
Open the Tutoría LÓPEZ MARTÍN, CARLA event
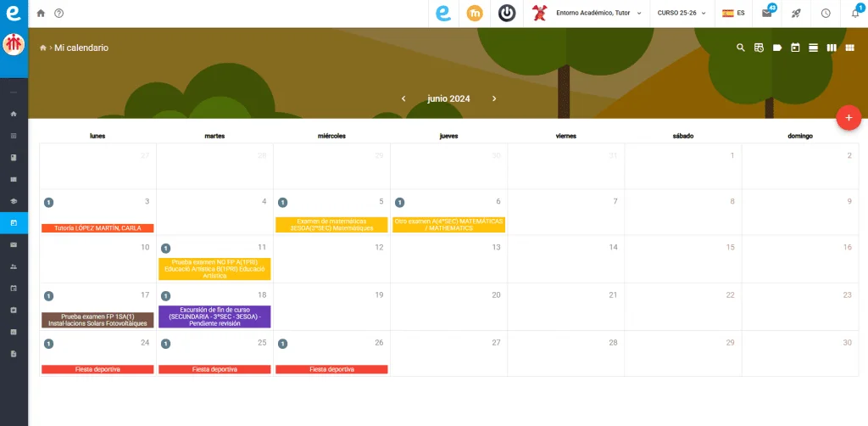[97, 228]
